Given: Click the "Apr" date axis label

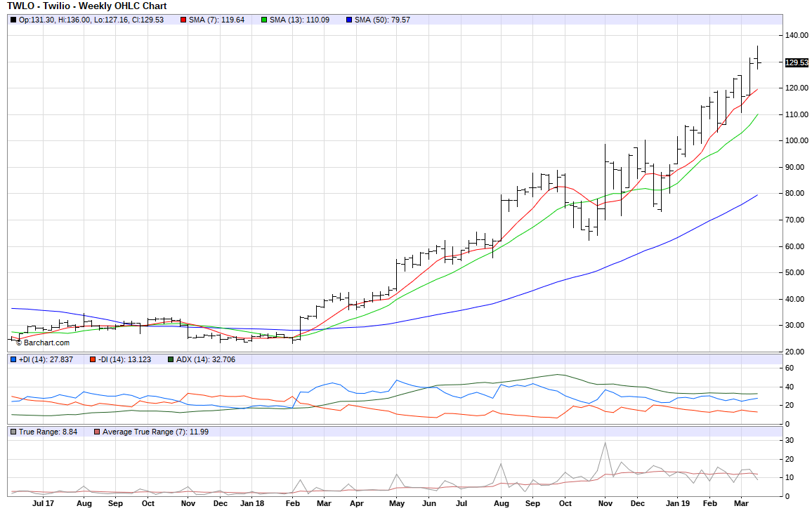Looking at the screenshot, I should tap(356, 504).
